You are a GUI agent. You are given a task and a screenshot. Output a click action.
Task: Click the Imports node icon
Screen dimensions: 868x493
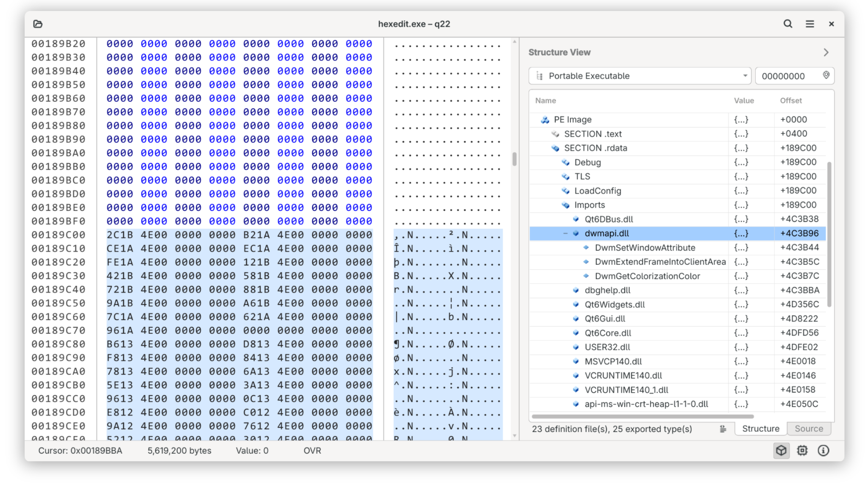tap(565, 205)
